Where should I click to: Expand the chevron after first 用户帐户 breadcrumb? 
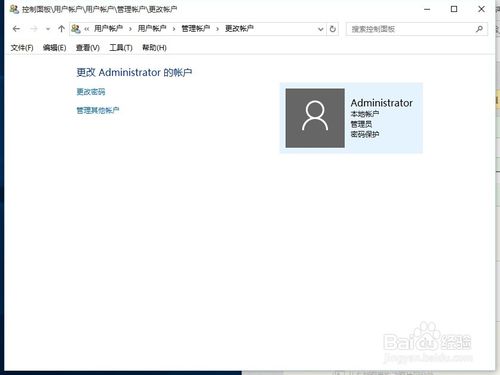[130, 29]
